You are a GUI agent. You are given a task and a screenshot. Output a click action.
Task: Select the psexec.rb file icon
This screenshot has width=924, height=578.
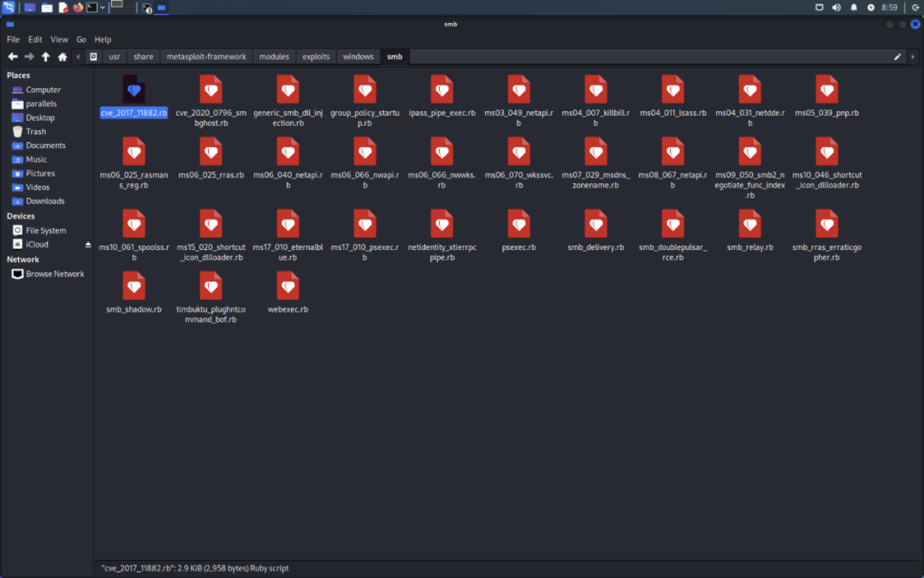pos(519,224)
